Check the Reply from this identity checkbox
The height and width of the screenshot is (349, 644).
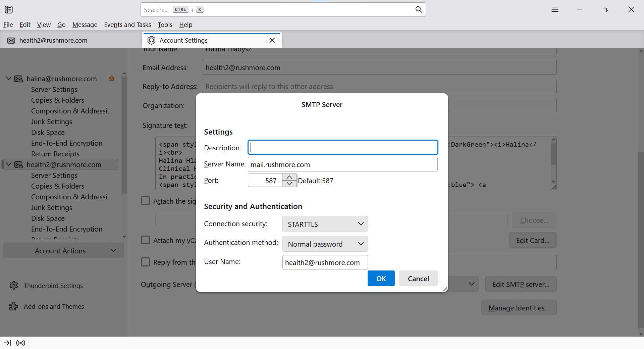(x=145, y=262)
